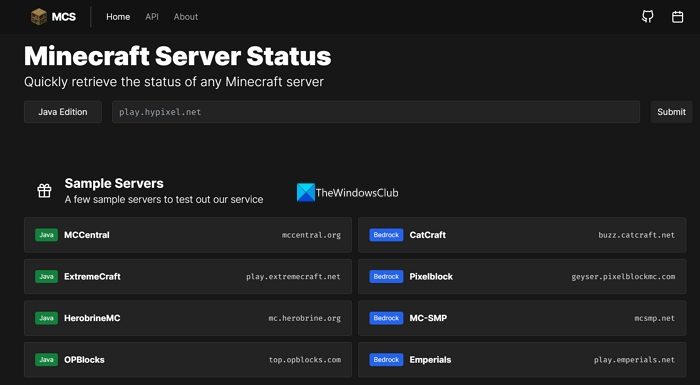Image resolution: width=700 pixels, height=385 pixels.
Task: Select the HerobrineMC sample server
Action: (x=188, y=318)
